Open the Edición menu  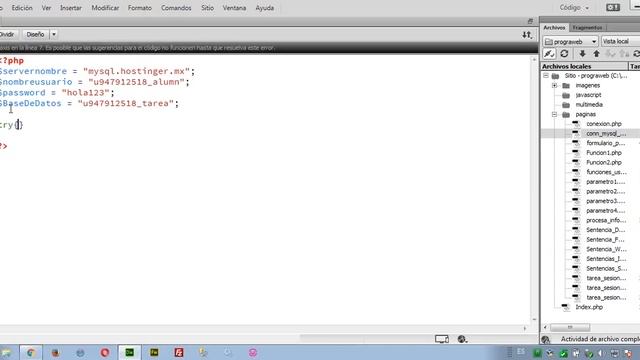click(22, 8)
